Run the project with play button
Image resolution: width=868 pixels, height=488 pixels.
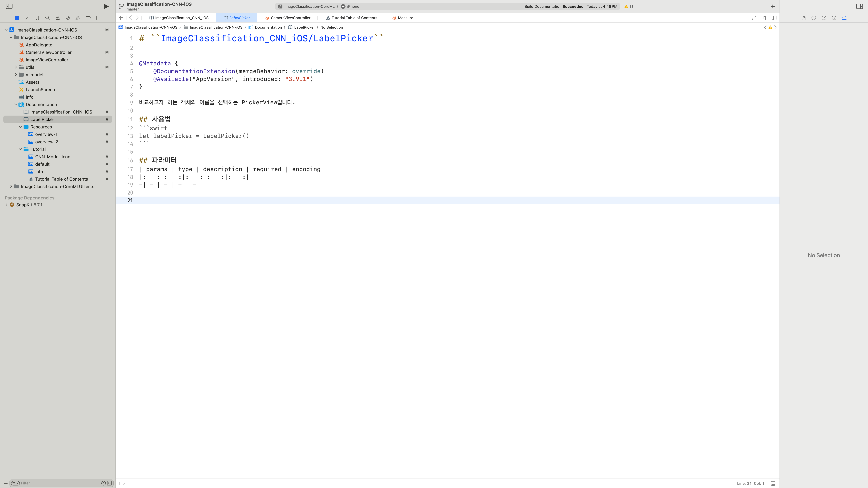[106, 6]
